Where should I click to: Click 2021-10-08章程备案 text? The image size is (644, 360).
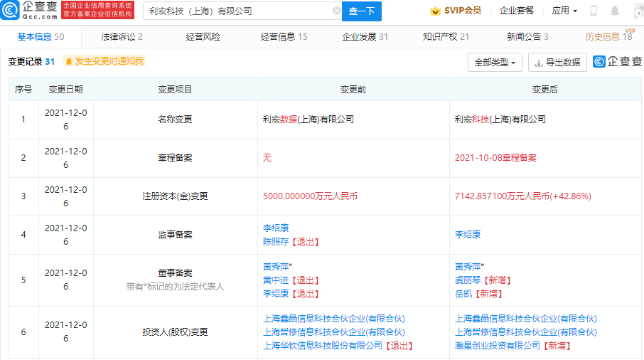pos(495,158)
